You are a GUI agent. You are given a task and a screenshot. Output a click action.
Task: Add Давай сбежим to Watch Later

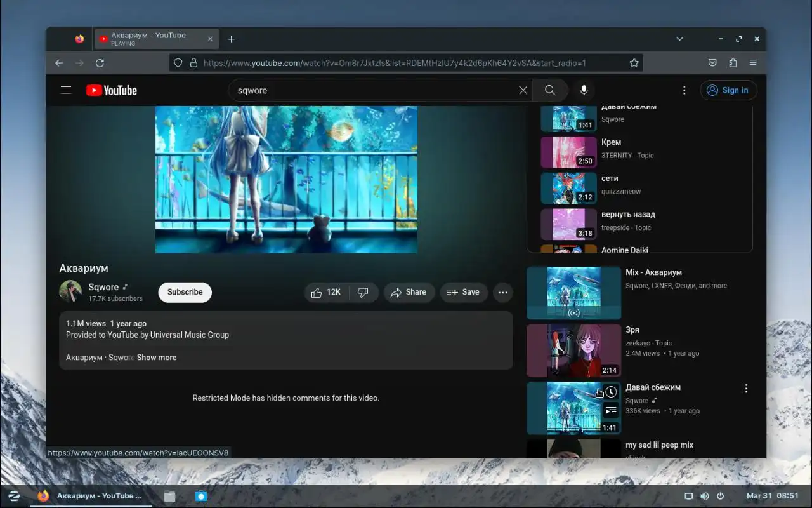coord(611,392)
